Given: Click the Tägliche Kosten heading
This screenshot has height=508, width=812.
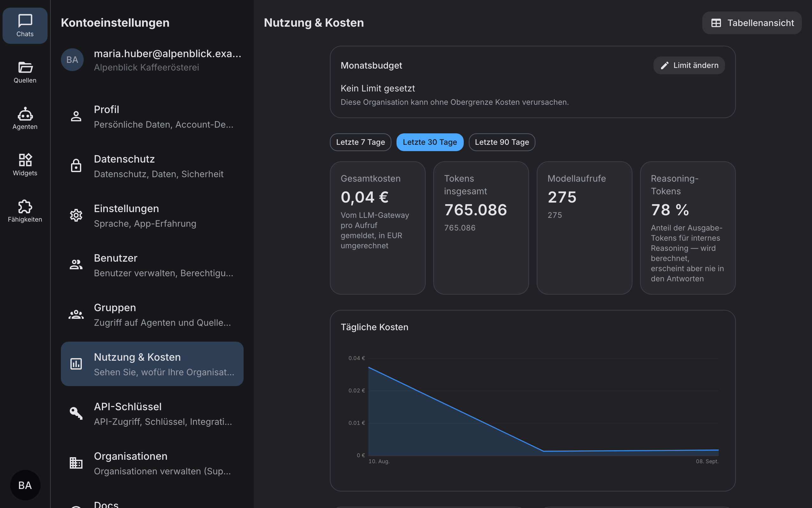Looking at the screenshot, I should [375, 327].
